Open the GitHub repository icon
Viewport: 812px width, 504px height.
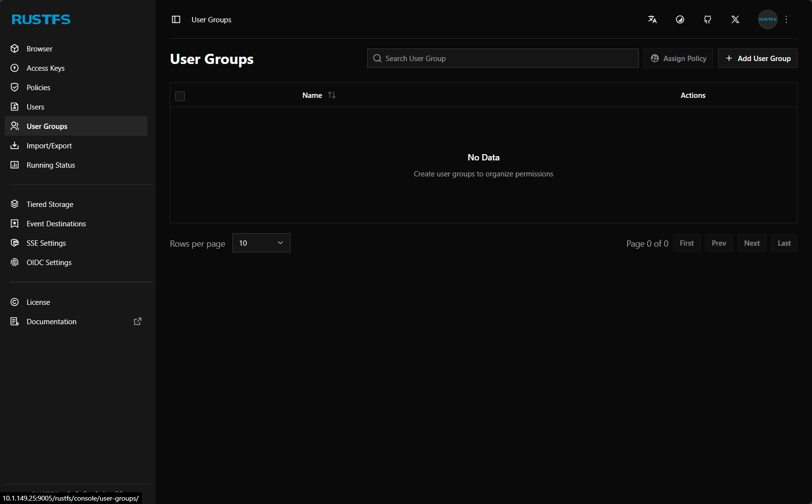click(x=708, y=19)
